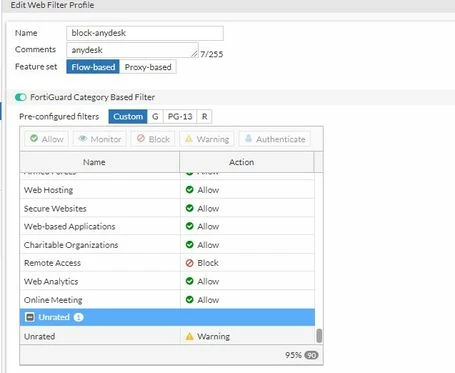Click the Allow action button
The width and height of the screenshot is (455, 373).
point(46,139)
